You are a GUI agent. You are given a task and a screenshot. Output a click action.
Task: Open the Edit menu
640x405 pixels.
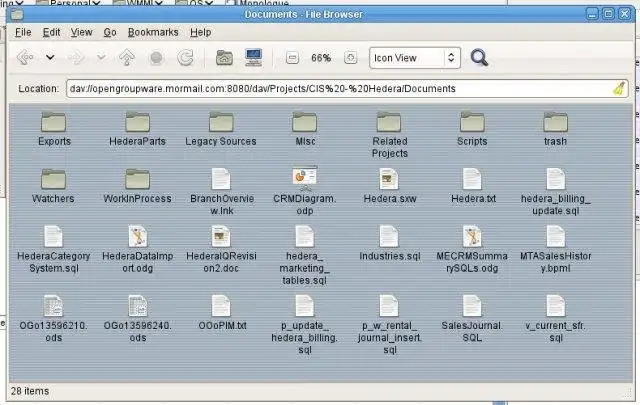tap(51, 32)
